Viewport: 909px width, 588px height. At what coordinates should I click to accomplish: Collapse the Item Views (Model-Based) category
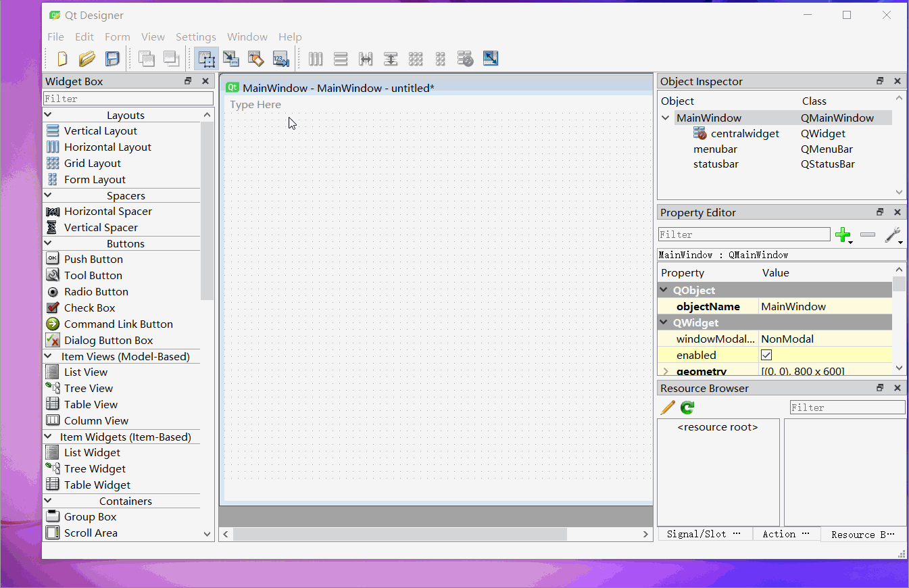coord(48,356)
